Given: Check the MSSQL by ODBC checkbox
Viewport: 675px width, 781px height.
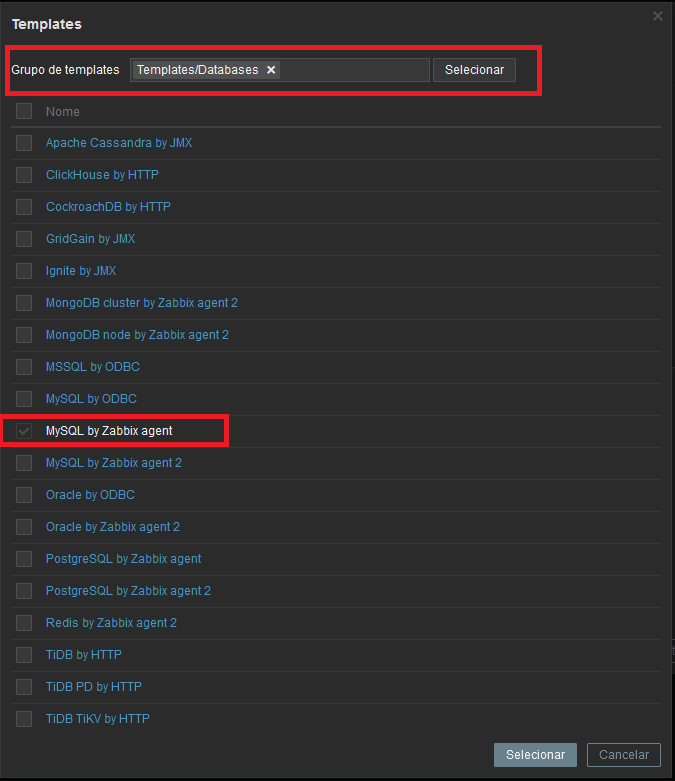Looking at the screenshot, I should (x=24, y=367).
